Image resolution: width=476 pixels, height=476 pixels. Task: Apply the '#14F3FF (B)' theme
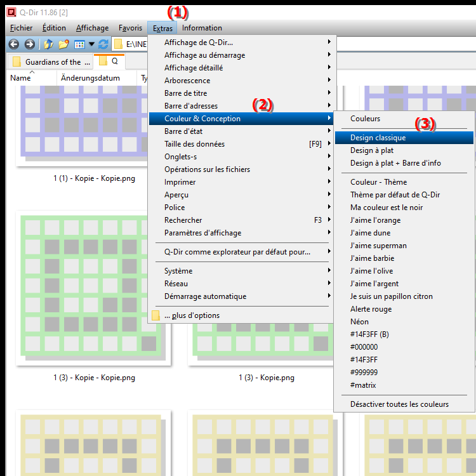point(404,334)
